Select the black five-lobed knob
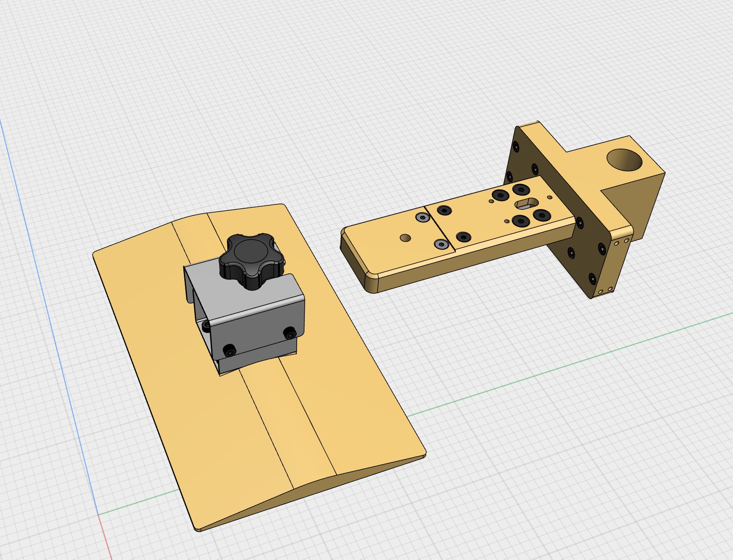733x560 pixels. coord(251,261)
